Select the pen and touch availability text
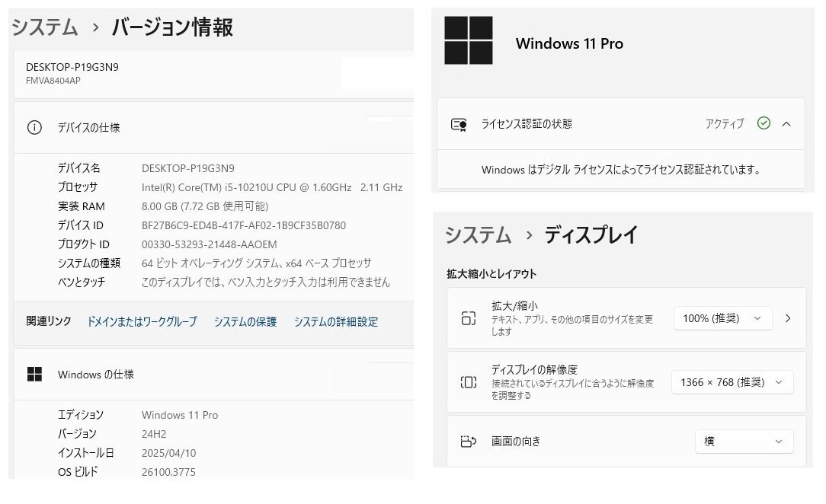Screen dimensions: 826x504 pyautogui.click(x=265, y=282)
